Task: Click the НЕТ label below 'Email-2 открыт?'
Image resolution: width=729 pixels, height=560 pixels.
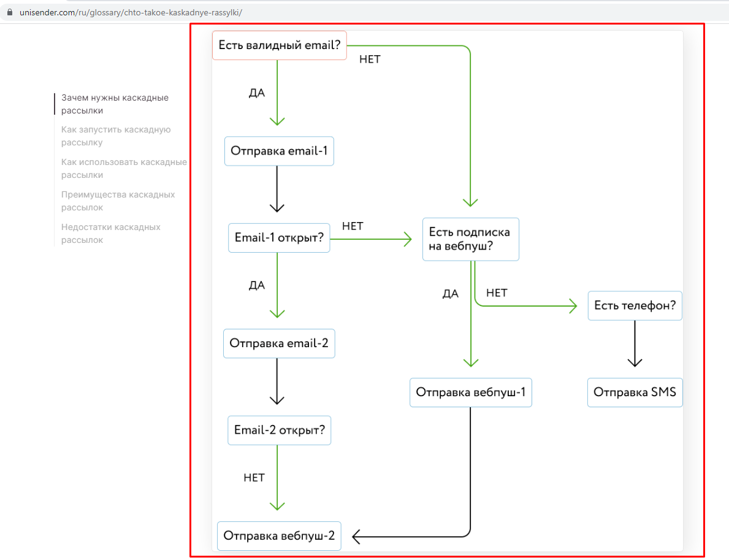Action: [254, 478]
